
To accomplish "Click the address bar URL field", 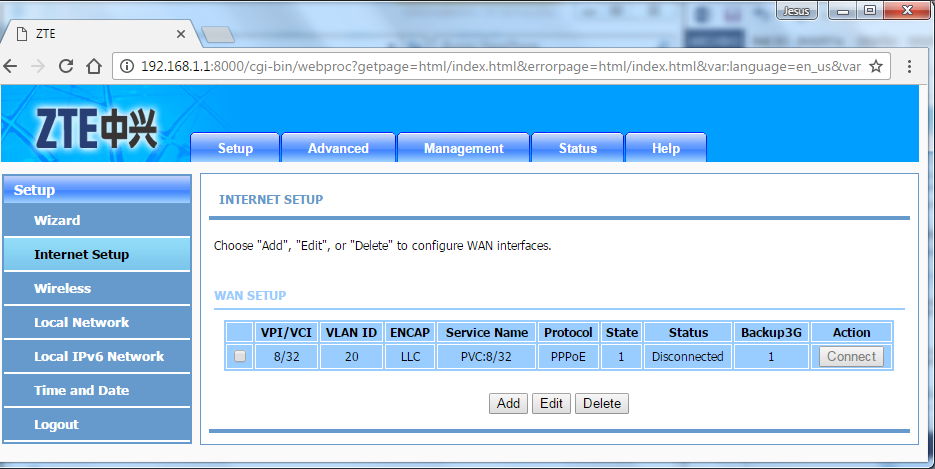I will tap(500, 66).
